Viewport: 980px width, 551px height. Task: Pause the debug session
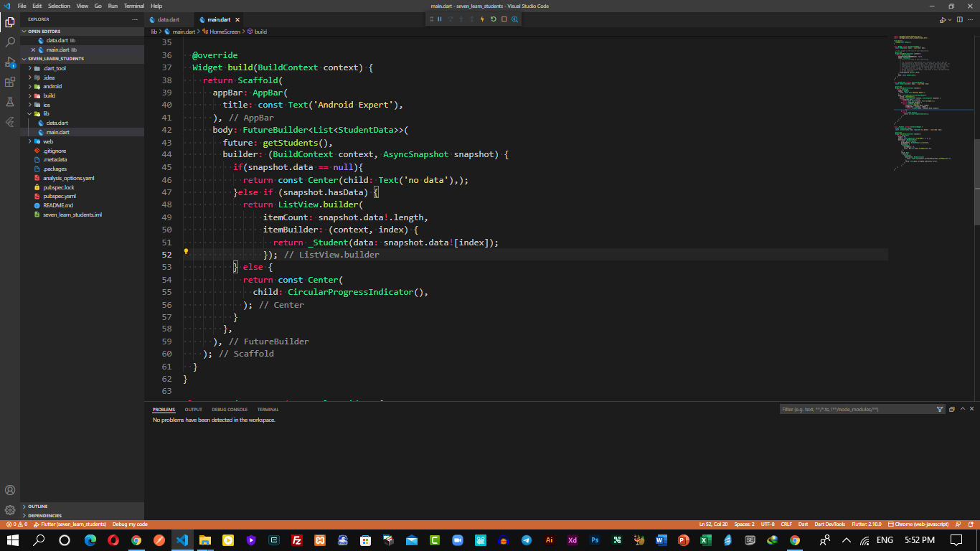pos(440,19)
